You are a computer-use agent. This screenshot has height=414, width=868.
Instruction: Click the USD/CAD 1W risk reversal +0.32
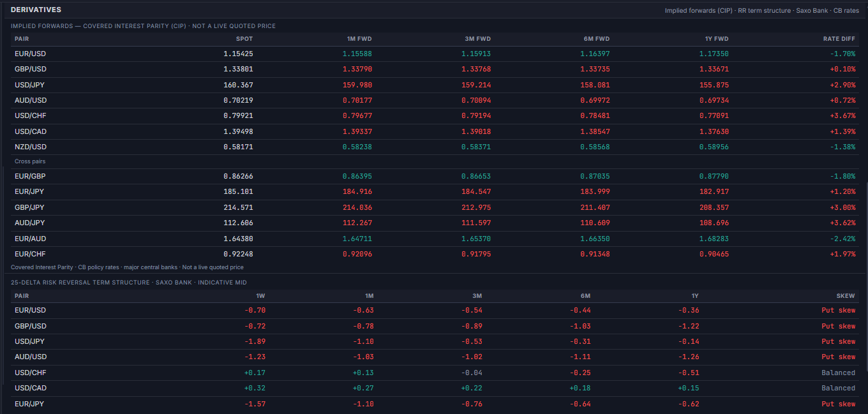click(x=255, y=388)
